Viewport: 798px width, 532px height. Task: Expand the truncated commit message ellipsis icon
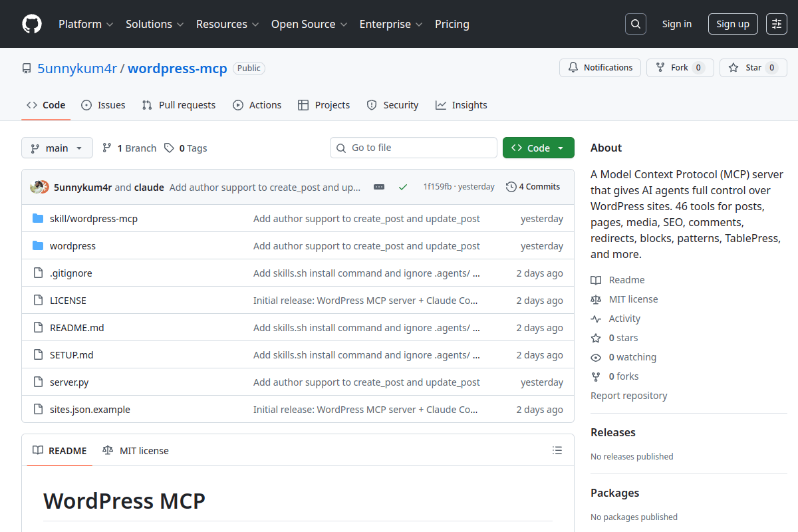[x=378, y=187]
